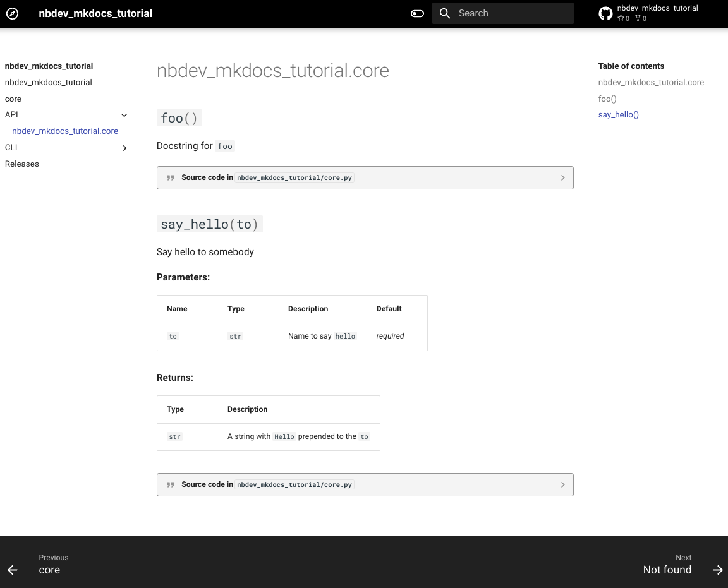
Task: Toggle the dark/light color scheme switch
Action: pyautogui.click(x=417, y=13)
